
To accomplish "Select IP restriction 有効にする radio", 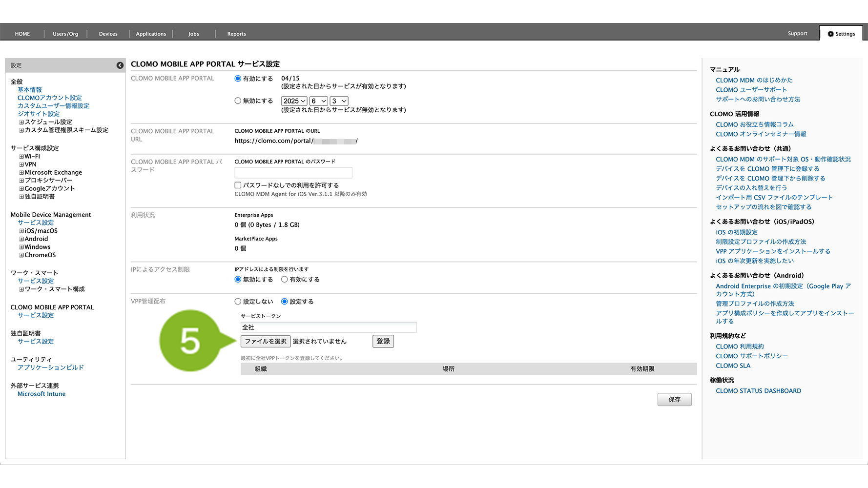I will tap(284, 279).
